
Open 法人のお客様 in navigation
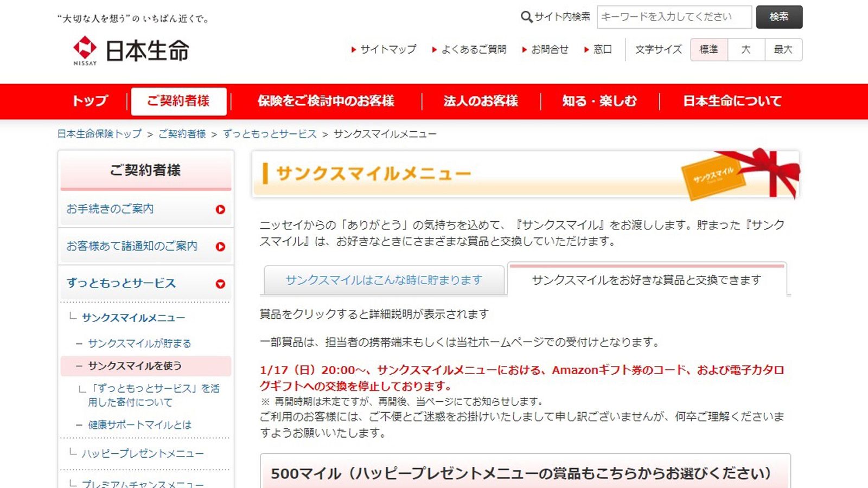pos(481,101)
